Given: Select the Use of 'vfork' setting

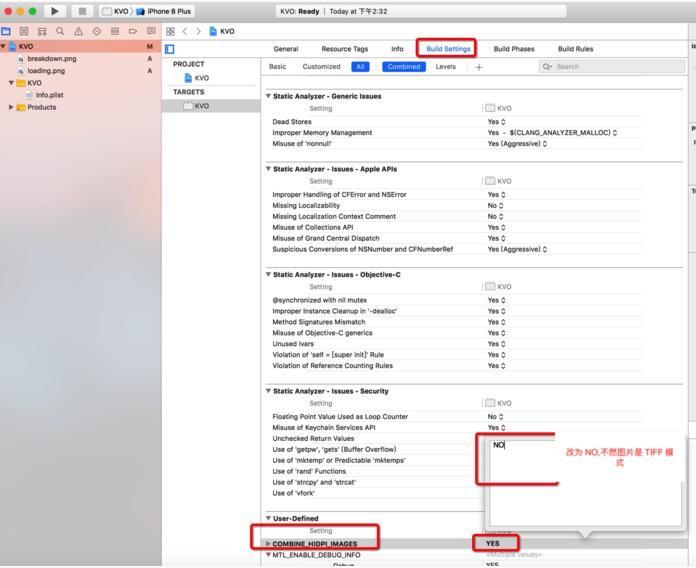Looking at the screenshot, I should (x=293, y=493).
